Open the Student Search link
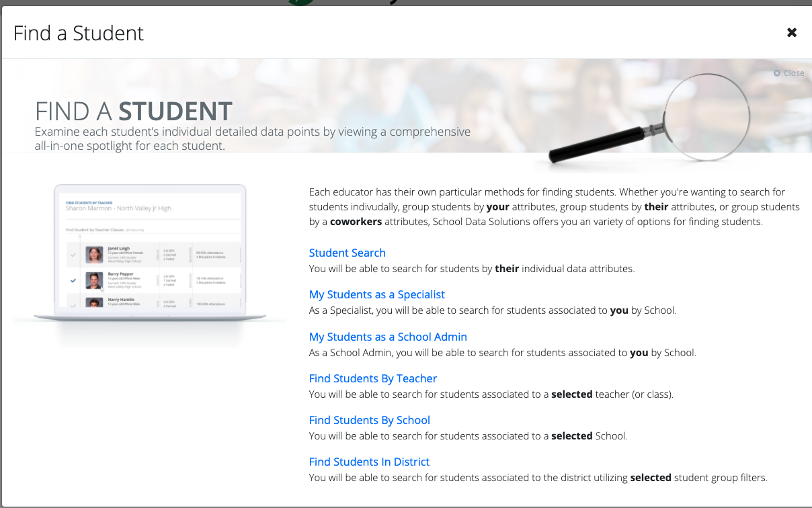This screenshot has width=812, height=508. click(347, 253)
